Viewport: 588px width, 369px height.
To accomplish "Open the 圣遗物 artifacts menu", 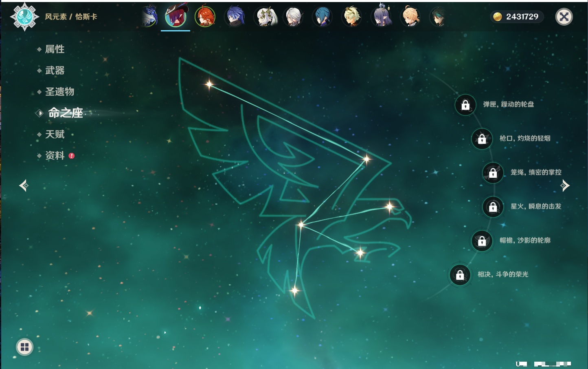I will point(59,92).
